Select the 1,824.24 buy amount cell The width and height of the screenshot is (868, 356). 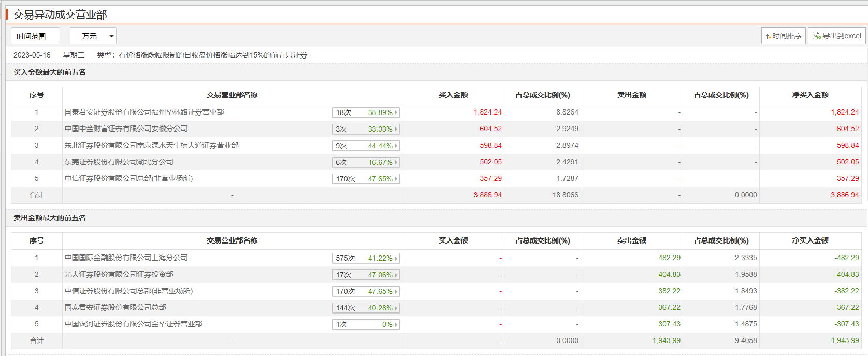[488, 112]
